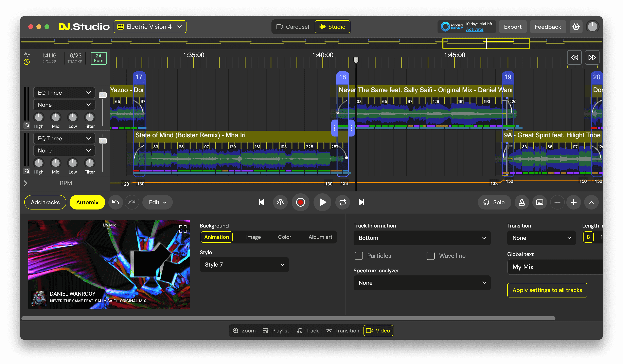Image resolution: width=623 pixels, height=364 pixels.
Task: Switch to the Zoom tab
Action: point(244,331)
